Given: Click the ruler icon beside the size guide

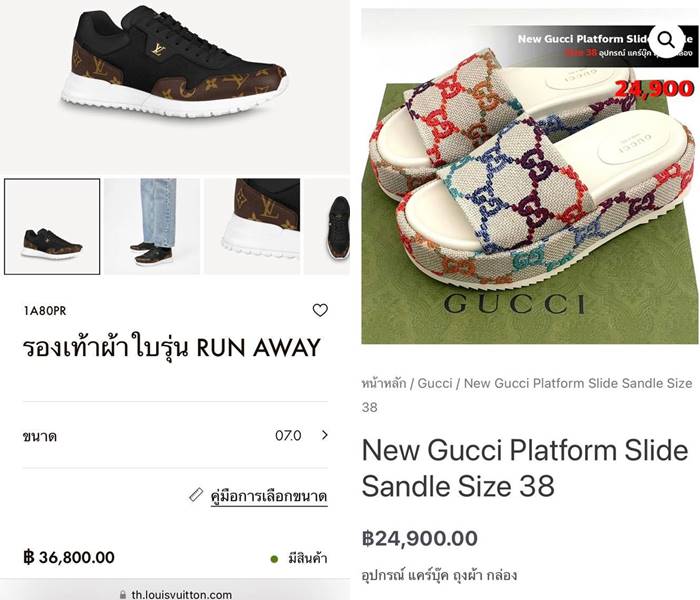Looking at the screenshot, I should coord(196,495).
